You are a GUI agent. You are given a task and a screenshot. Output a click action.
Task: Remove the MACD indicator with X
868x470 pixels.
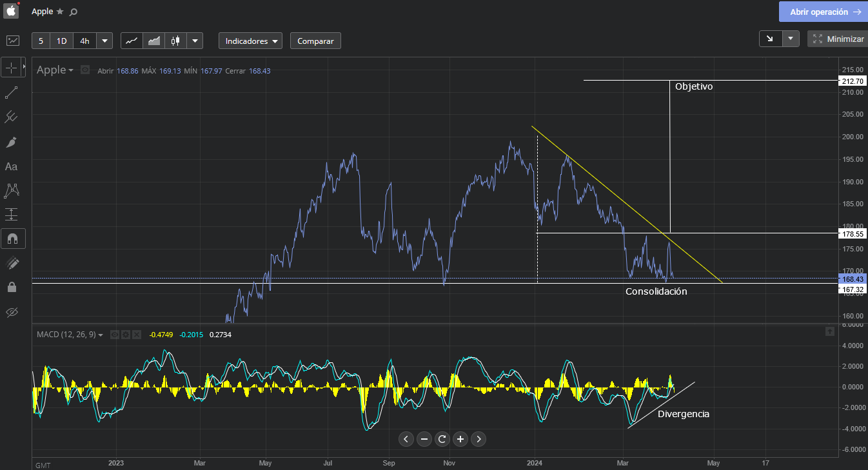(x=136, y=335)
